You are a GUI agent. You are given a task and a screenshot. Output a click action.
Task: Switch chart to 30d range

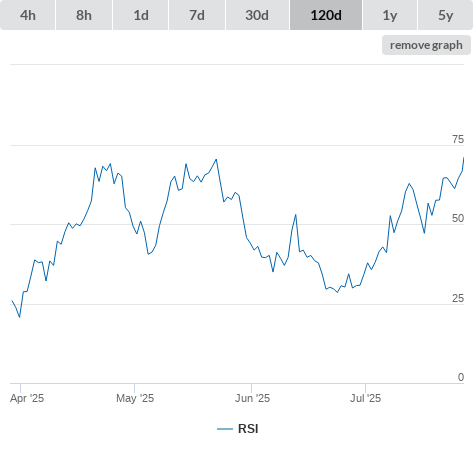click(x=257, y=15)
